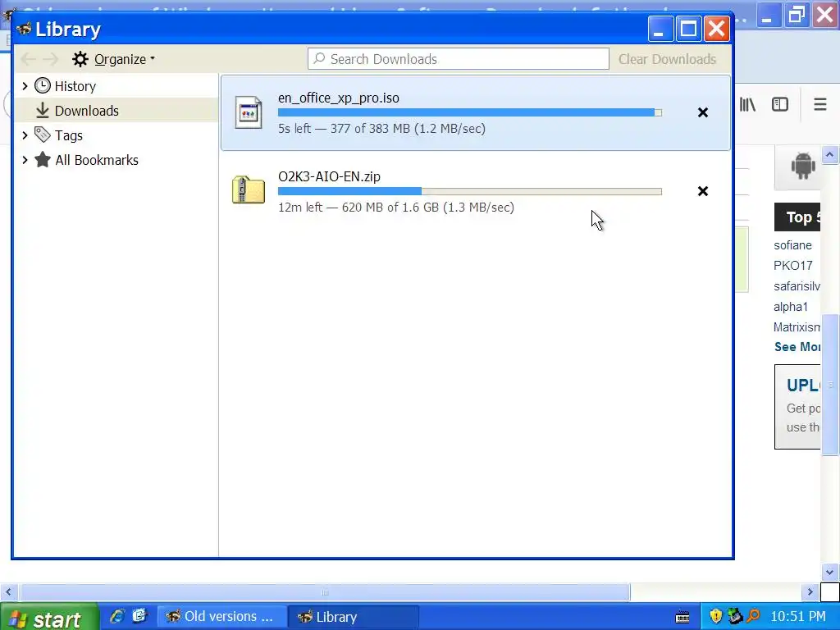This screenshot has height=630, width=840.
Task: Select the O2K3-AIO-EN.zip file name
Action: click(x=329, y=177)
